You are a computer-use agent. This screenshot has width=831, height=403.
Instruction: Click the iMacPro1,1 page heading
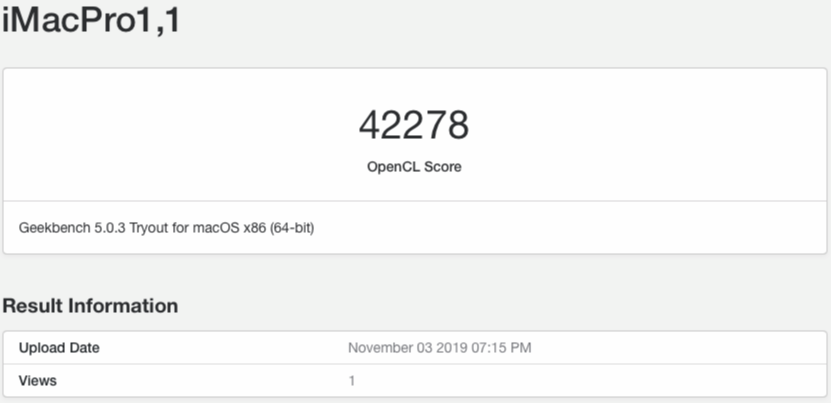[x=91, y=20]
